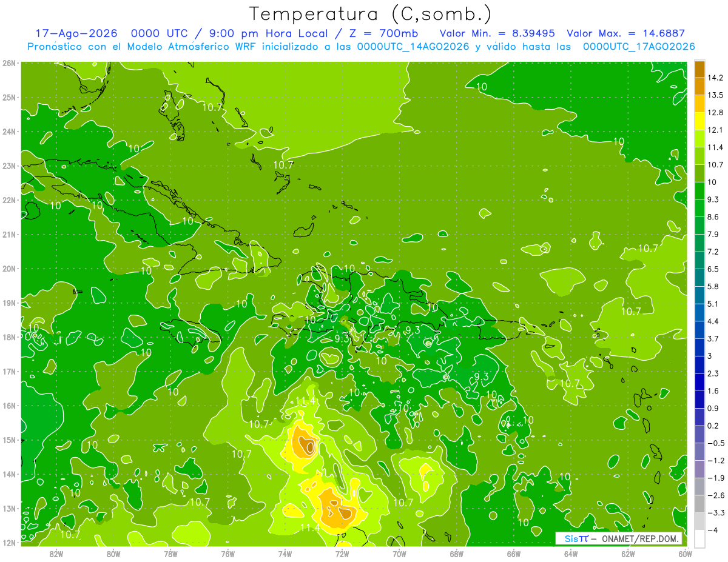Image resolution: width=728 pixels, height=562 pixels.
Task: Click the '19N' latitude axis label
Action: click(9, 303)
